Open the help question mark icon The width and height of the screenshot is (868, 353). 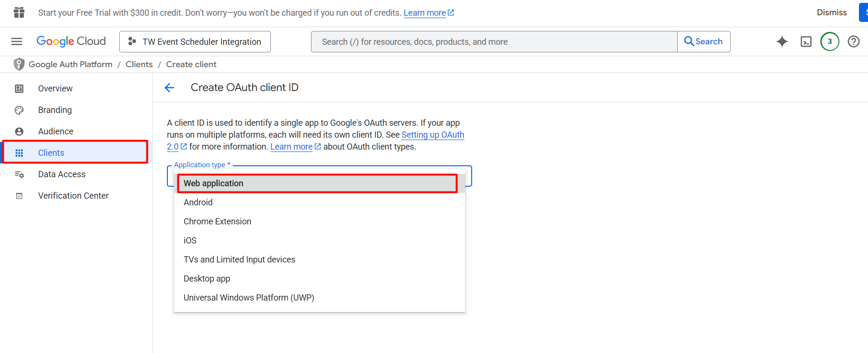(x=854, y=41)
